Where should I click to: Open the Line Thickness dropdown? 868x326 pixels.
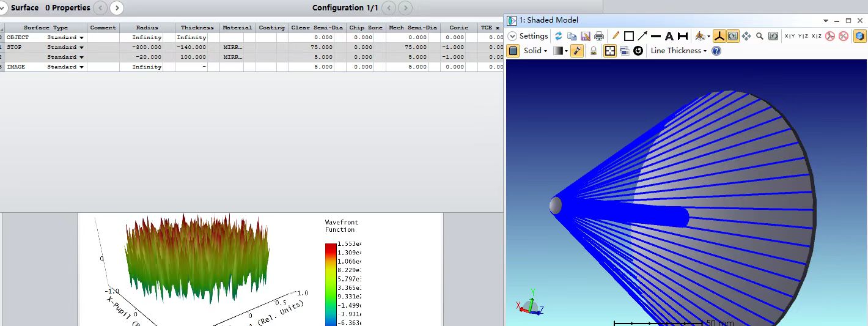click(x=679, y=51)
